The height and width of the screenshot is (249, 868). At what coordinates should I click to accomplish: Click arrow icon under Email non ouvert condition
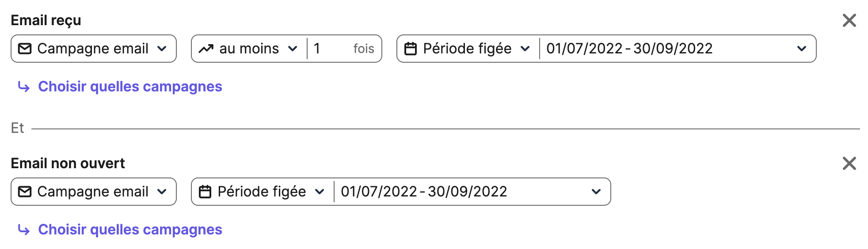[24, 230]
